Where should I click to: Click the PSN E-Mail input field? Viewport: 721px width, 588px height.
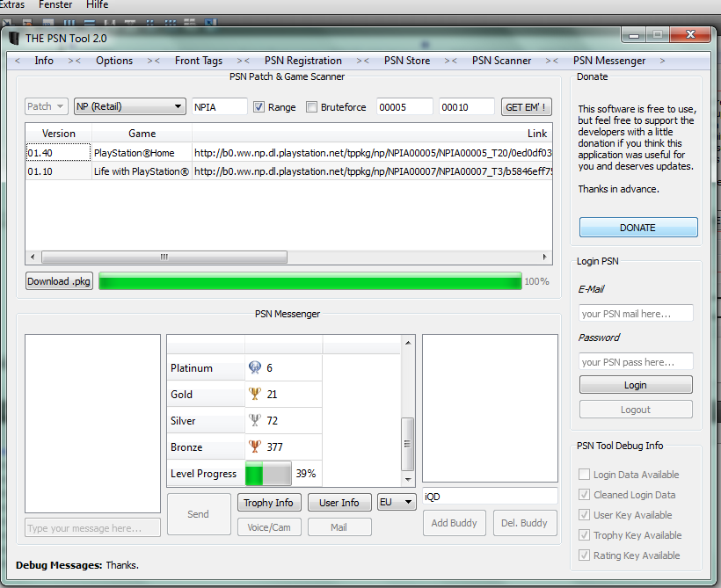636,314
